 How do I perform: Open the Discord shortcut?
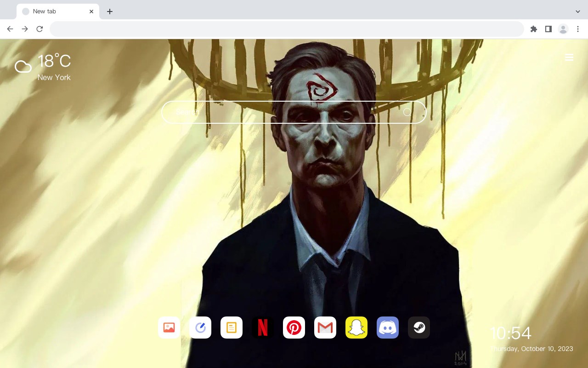point(388,328)
